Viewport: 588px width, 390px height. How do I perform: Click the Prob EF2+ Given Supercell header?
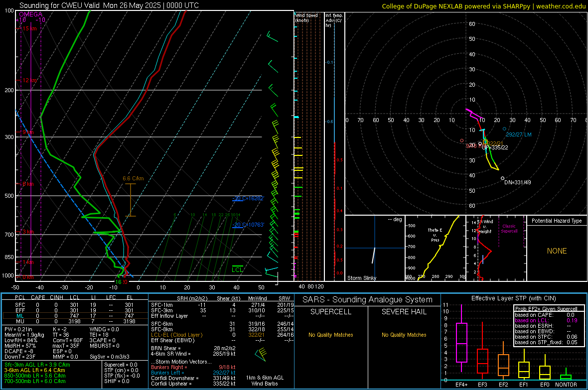point(546,309)
